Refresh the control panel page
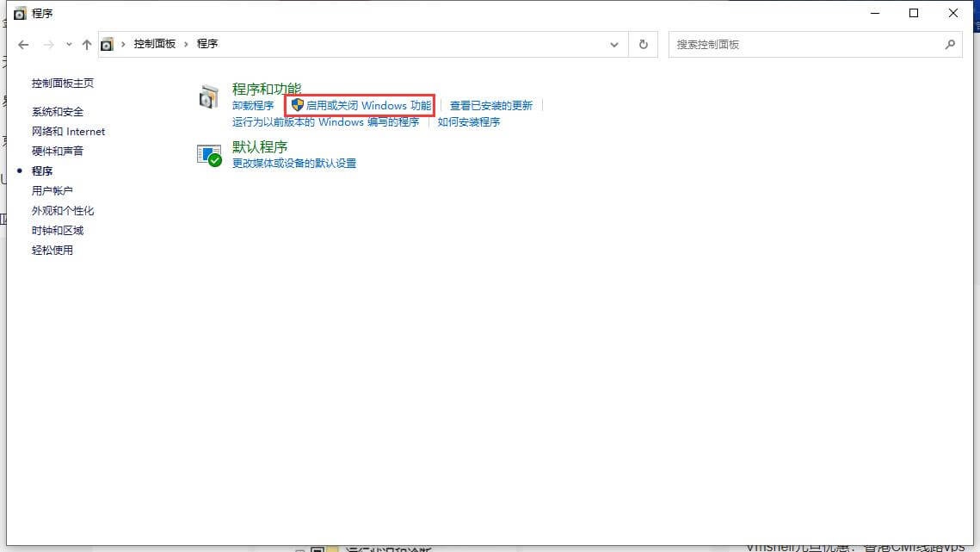 [x=643, y=45]
